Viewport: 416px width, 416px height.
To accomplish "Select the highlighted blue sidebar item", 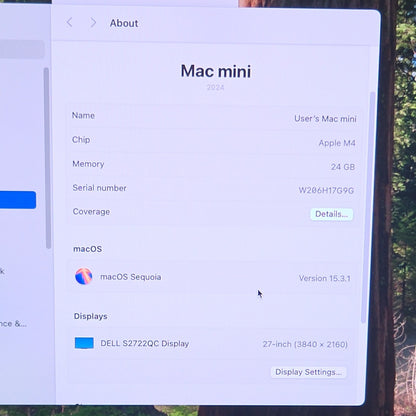I will 18,200.
